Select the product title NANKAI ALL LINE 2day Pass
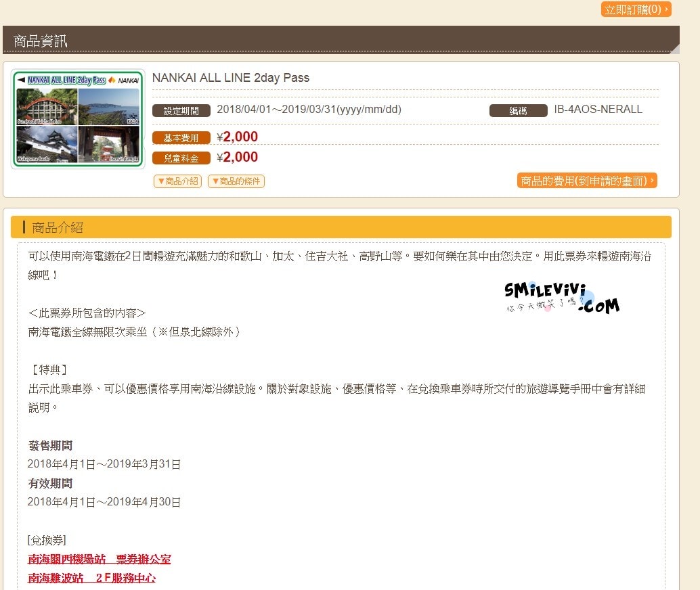Image resolution: width=700 pixels, height=590 pixels. (x=231, y=78)
